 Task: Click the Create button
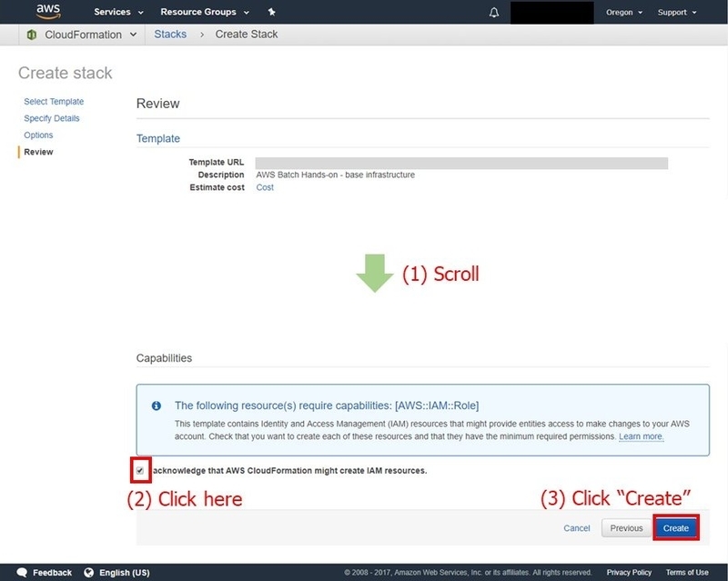[x=675, y=528]
